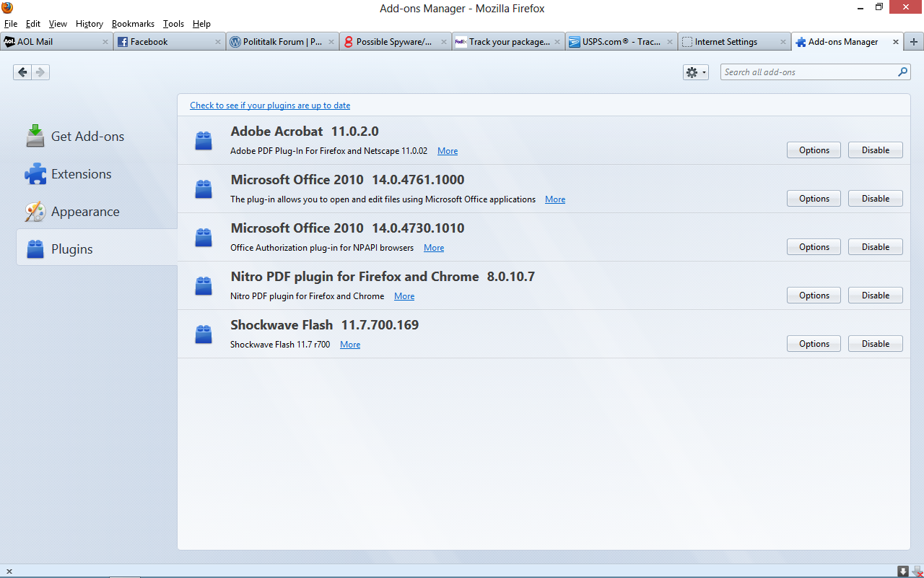Viewport: 924px width, 578px height.
Task: Disable the Nitro PDF plugin
Action: click(x=876, y=296)
